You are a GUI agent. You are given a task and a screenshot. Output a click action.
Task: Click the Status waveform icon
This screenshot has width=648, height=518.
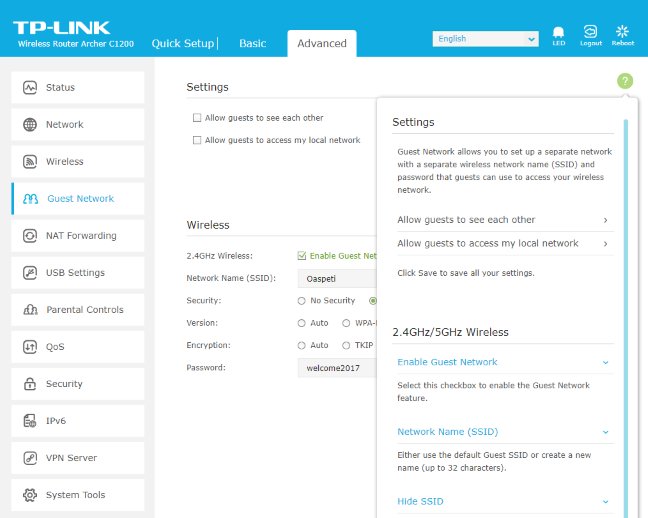30,88
